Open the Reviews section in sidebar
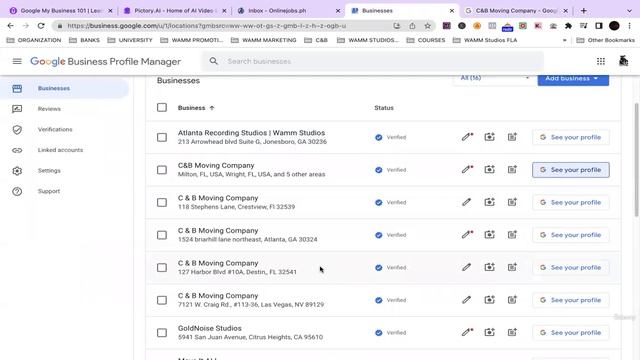 tap(49, 109)
